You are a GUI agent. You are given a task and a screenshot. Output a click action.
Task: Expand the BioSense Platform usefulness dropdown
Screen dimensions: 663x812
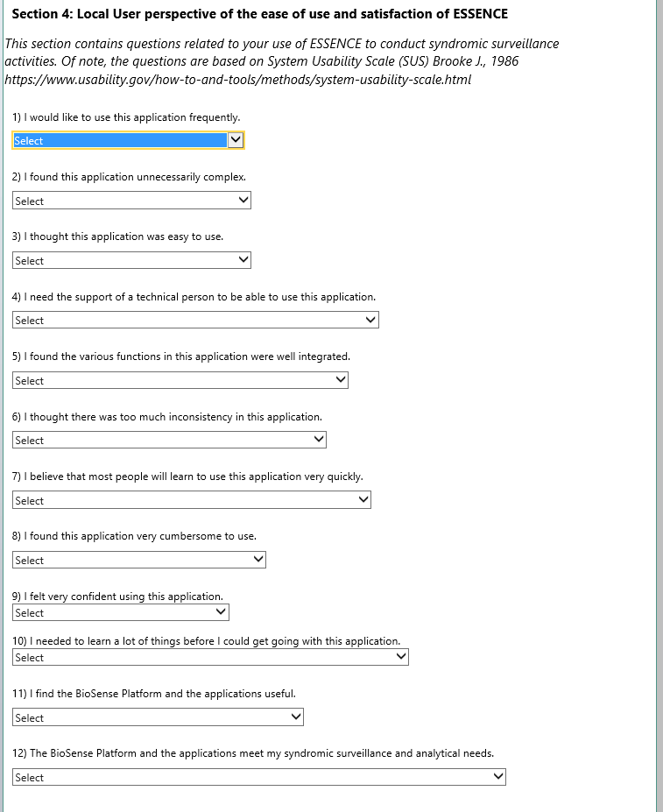click(158, 717)
